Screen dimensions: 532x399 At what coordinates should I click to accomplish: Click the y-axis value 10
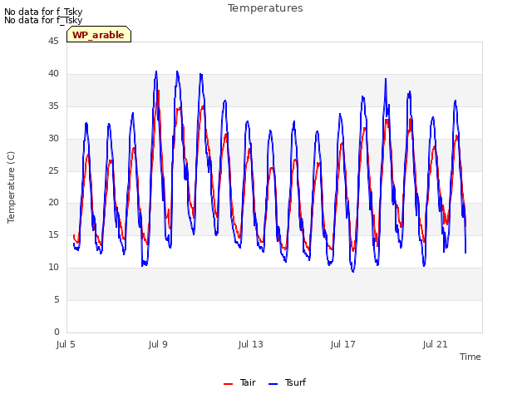point(53,268)
